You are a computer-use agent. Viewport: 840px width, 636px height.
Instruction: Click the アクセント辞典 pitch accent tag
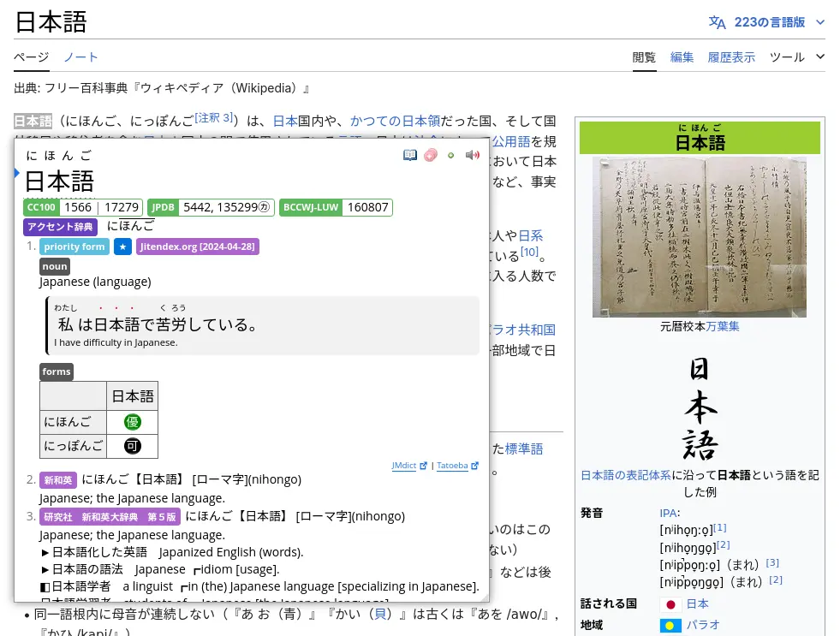click(x=60, y=227)
